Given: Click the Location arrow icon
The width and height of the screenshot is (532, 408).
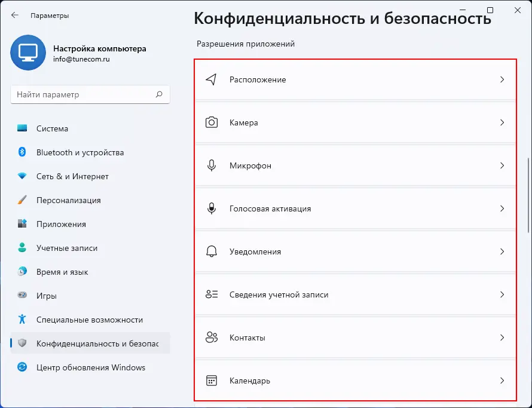Looking at the screenshot, I should click(211, 79).
